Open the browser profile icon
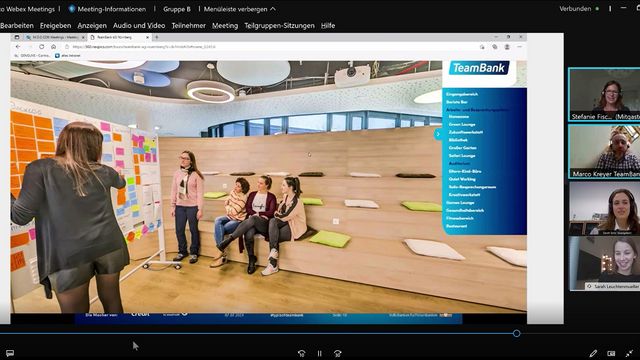 click(x=507, y=47)
